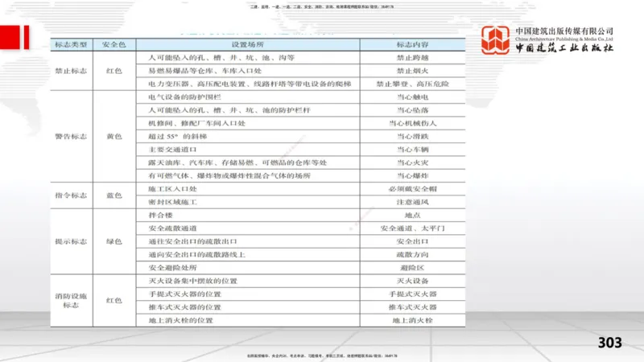Select the 黄色 safety color cell

click(x=114, y=136)
